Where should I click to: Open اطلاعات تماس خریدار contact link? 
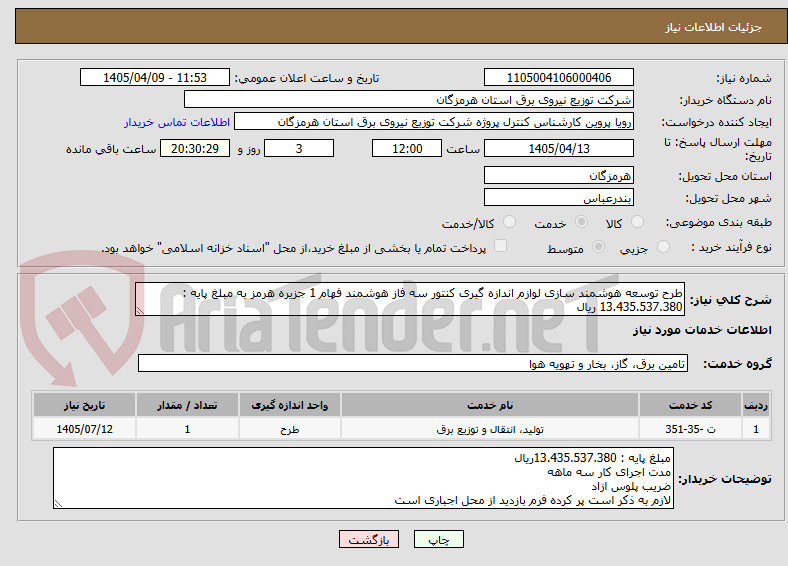coord(177,122)
